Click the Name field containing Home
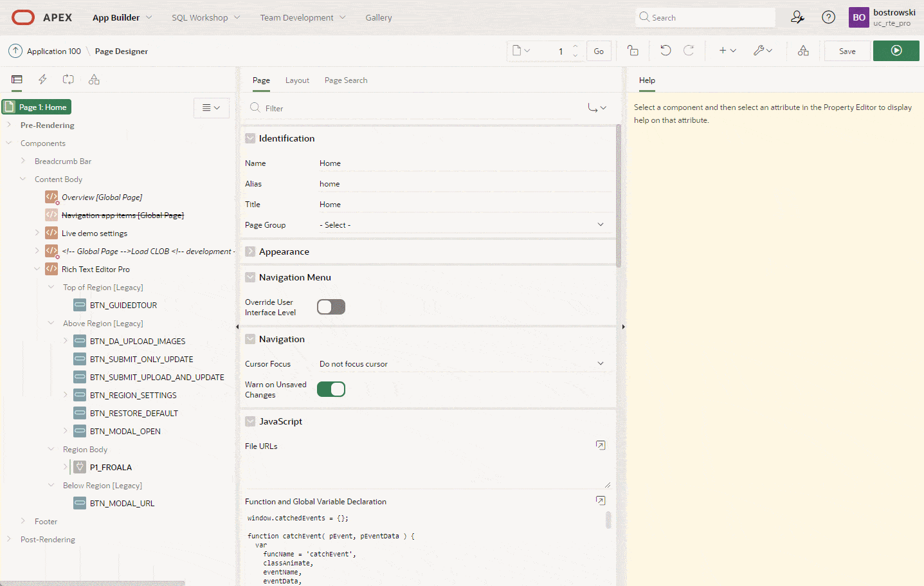The width and height of the screenshot is (924, 586). 463,163
